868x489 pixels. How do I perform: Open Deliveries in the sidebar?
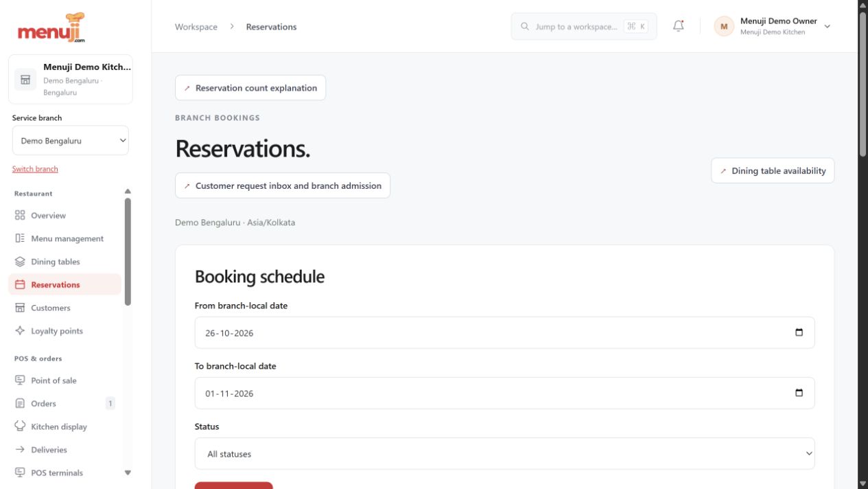pos(65,450)
